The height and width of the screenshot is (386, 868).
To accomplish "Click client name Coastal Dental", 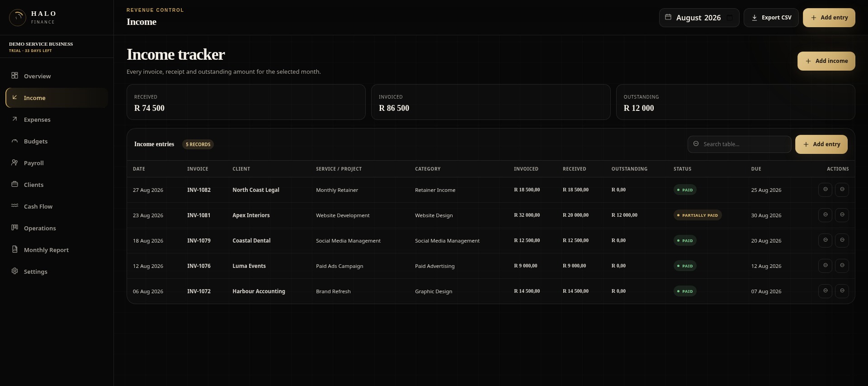I will point(251,241).
